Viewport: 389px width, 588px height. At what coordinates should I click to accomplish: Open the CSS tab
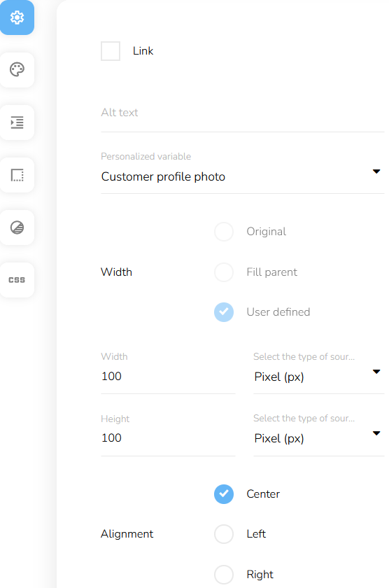(17, 280)
